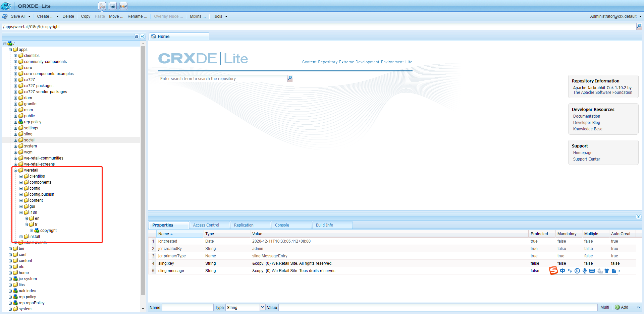This screenshot has width=644, height=314.
Task: Click the Copy toolbar button
Action: [86, 16]
